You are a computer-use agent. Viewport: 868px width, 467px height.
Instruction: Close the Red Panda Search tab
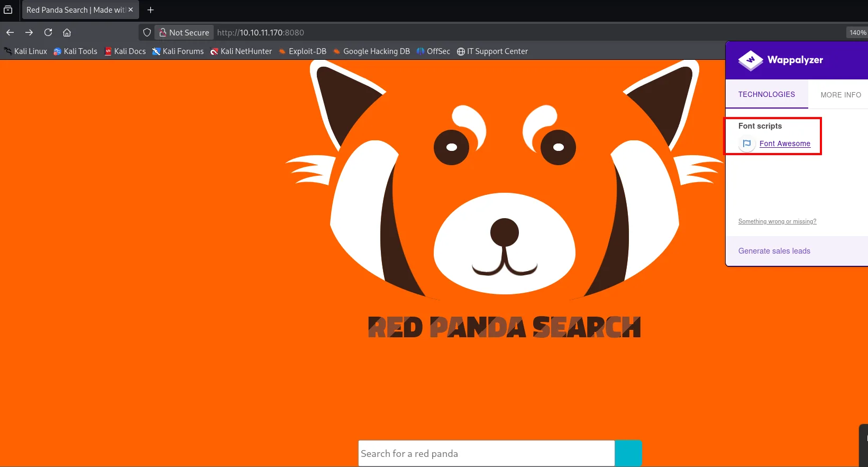pyautogui.click(x=131, y=10)
